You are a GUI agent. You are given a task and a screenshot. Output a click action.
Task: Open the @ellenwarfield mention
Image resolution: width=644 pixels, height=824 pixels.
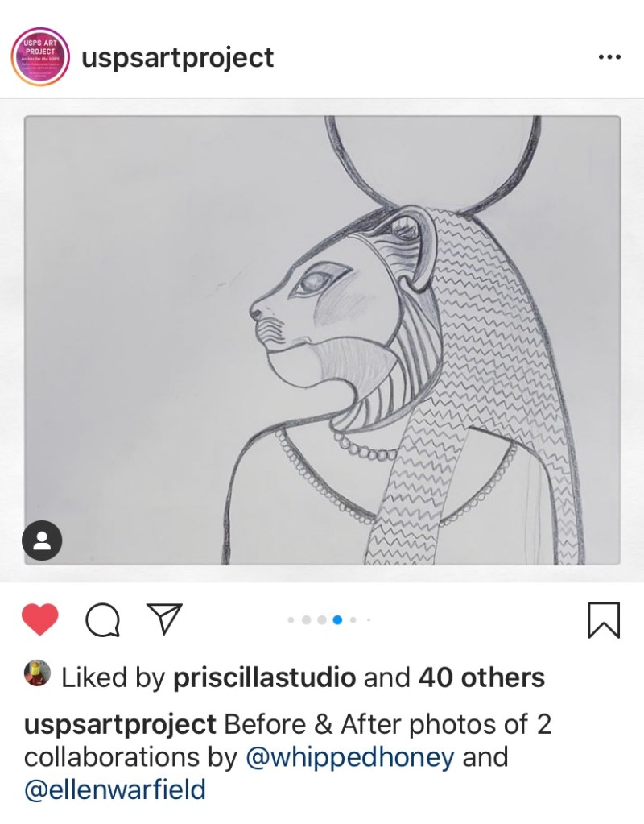coord(115,789)
